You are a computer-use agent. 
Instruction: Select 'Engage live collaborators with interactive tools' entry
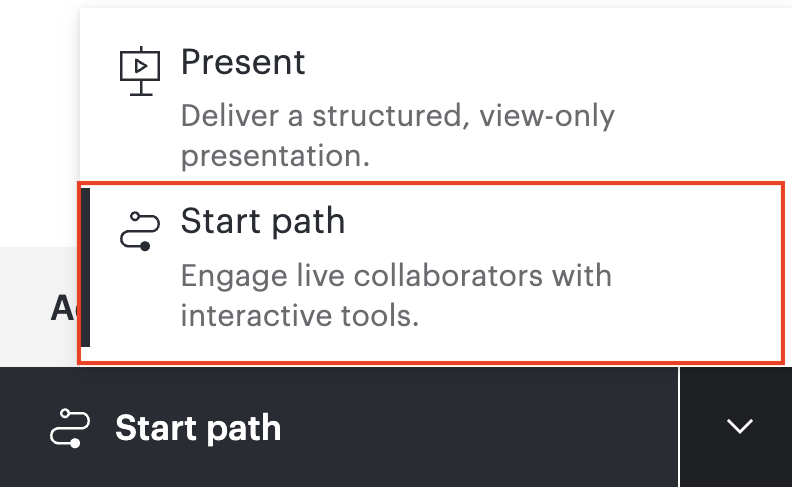point(431,273)
